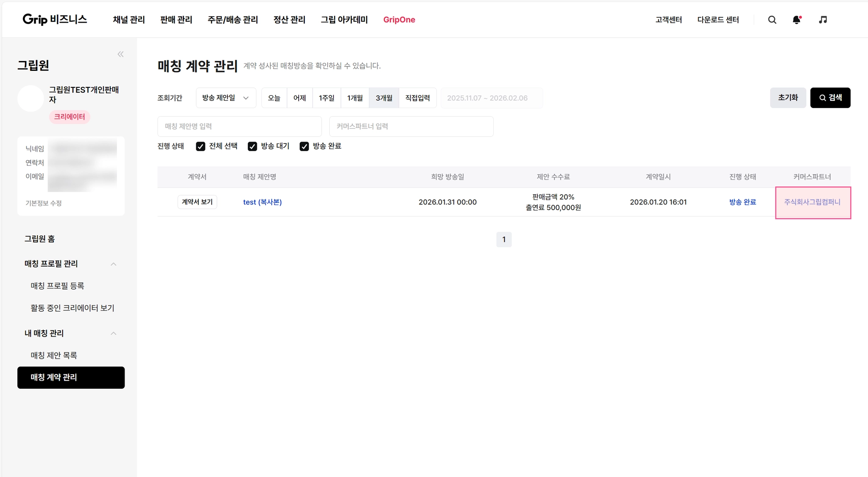Screen dimensions: 868x477
Task: Open the notification bell icon
Action: 796,20
